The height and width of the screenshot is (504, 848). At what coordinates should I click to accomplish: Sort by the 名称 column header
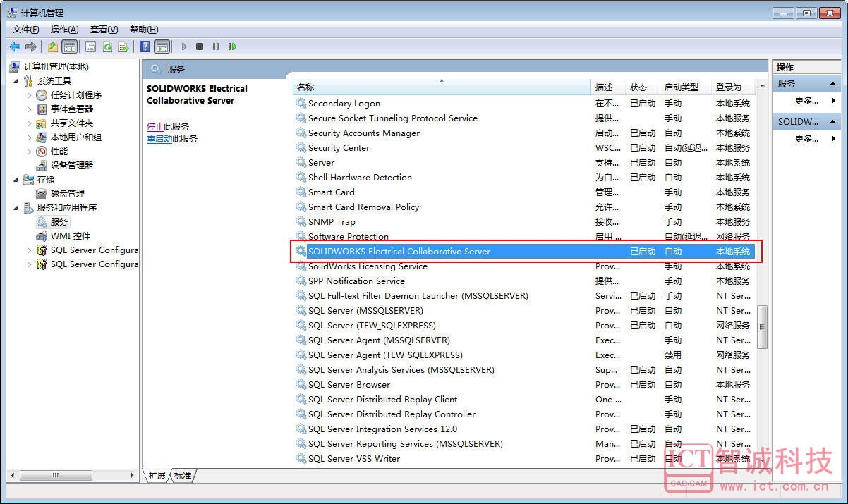[442, 87]
